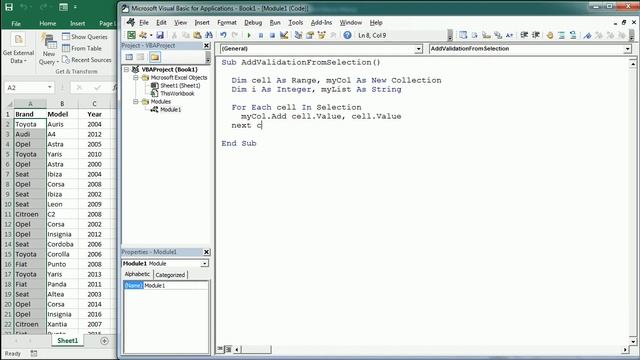
Task: Open Insert UserForm dropdown arrow
Action: coord(151,36)
